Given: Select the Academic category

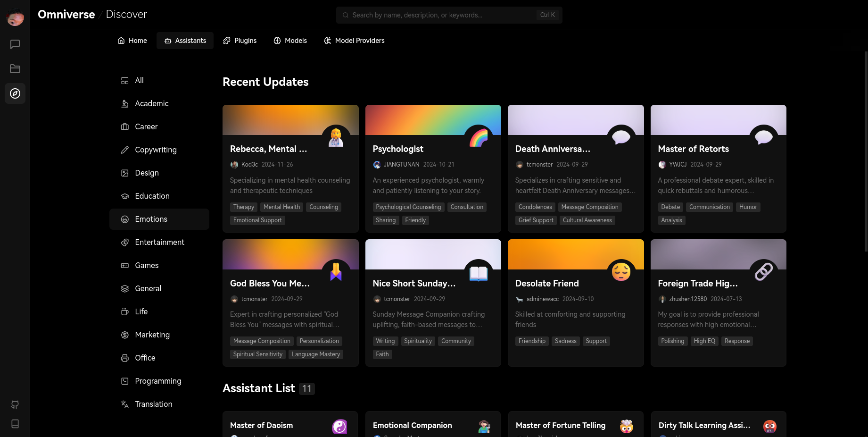Looking at the screenshot, I should tap(159, 104).
